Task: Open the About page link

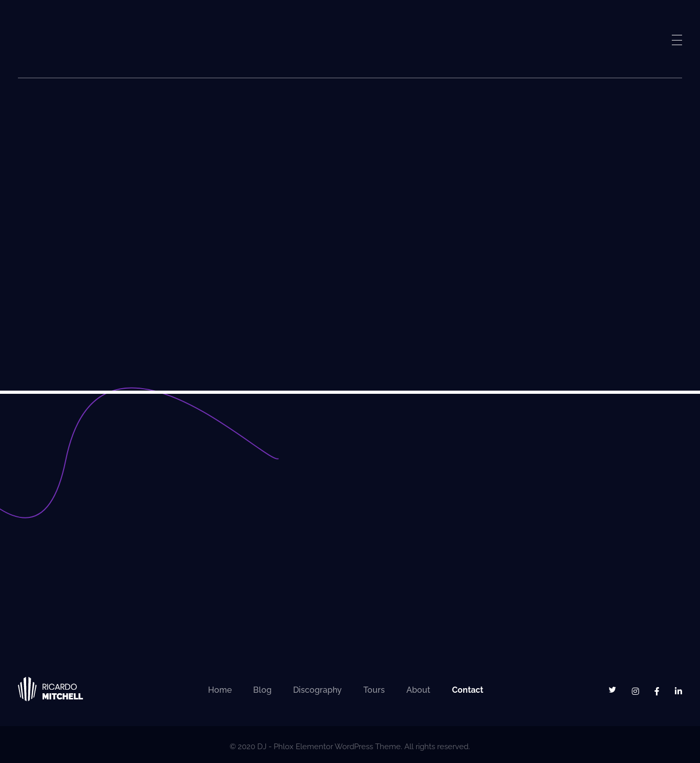Action: point(418,690)
